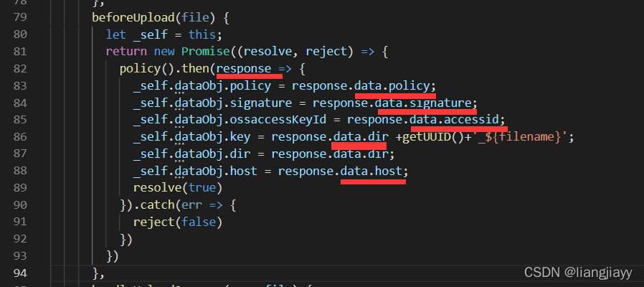Click the 'false' literal in reject(false)
This screenshot has width=644, height=287.
point(199,222)
